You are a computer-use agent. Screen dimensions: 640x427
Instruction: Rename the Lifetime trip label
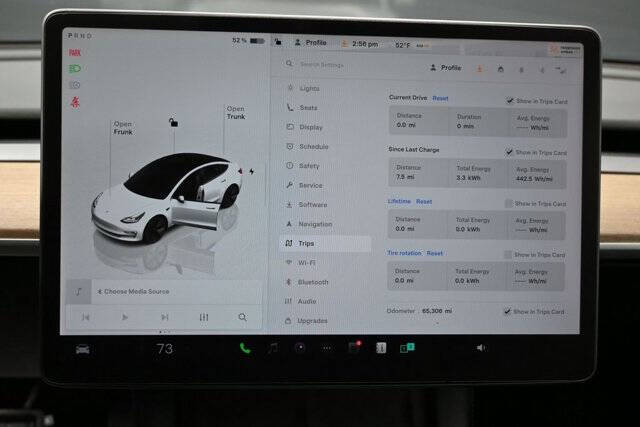(399, 201)
